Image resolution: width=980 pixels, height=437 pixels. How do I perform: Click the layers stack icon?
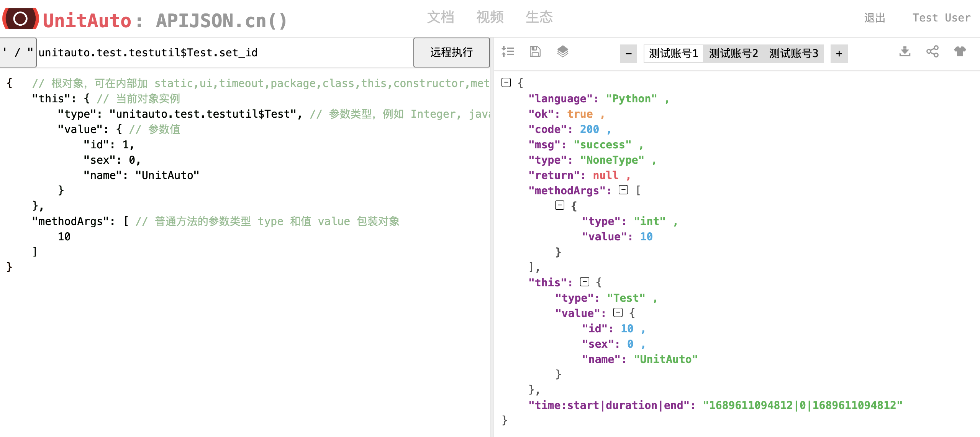point(562,51)
